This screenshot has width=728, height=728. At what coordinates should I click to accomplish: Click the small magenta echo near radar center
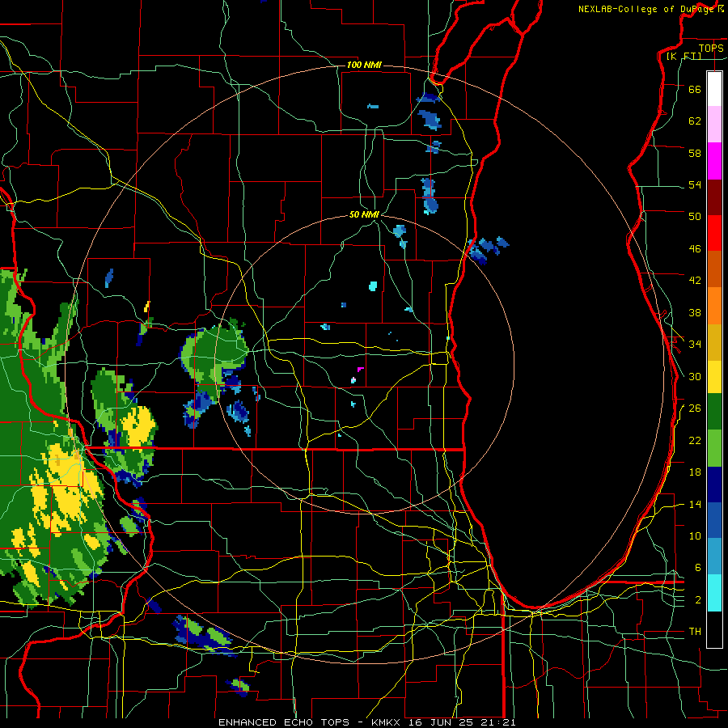[x=360, y=370]
